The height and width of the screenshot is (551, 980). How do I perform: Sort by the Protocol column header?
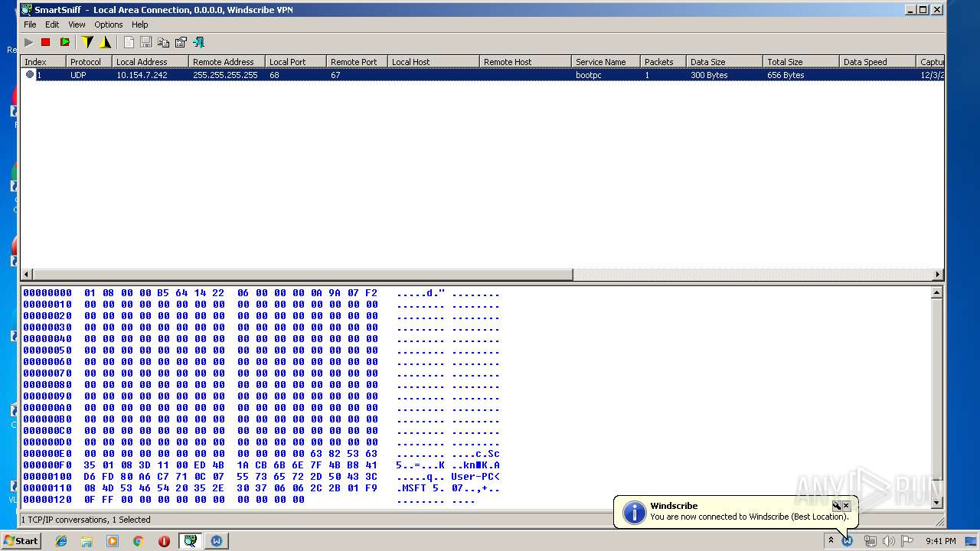[x=89, y=62]
